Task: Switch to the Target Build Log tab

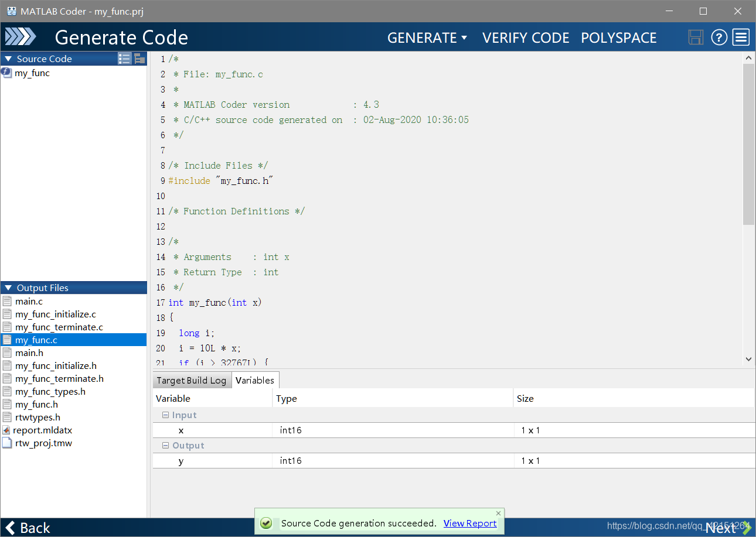Action: pos(192,380)
